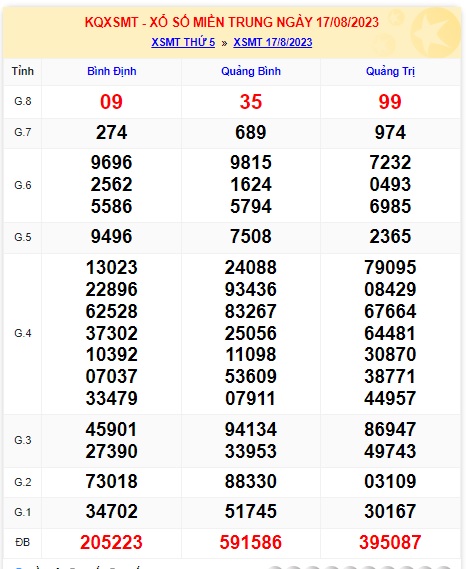466x569 pixels.
Task: Click the ĐB row label
Action: point(23,543)
